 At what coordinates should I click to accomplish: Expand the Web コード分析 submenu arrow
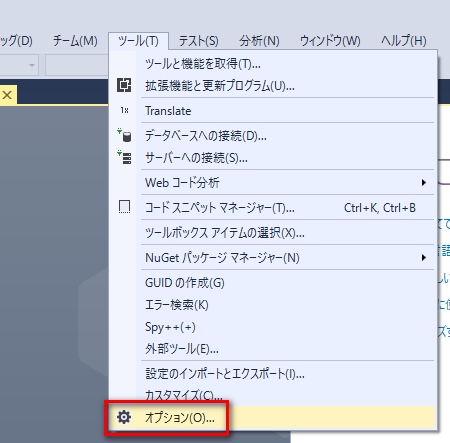(424, 183)
